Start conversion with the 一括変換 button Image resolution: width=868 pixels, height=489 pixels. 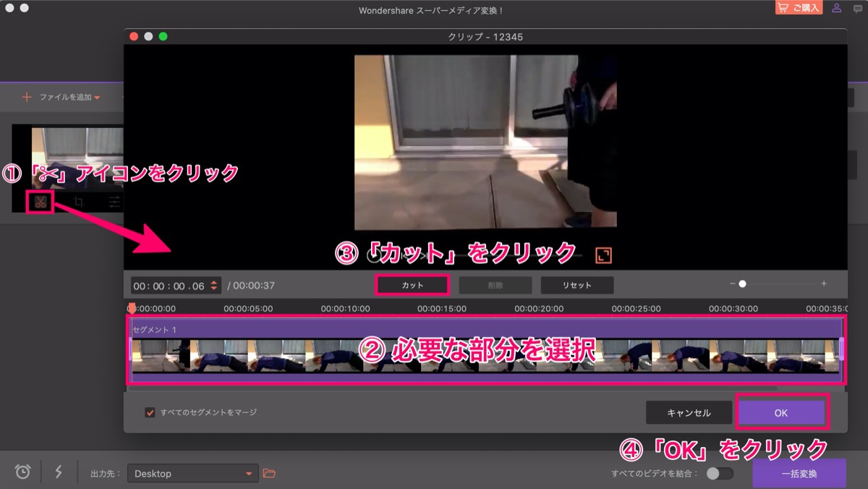799,474
